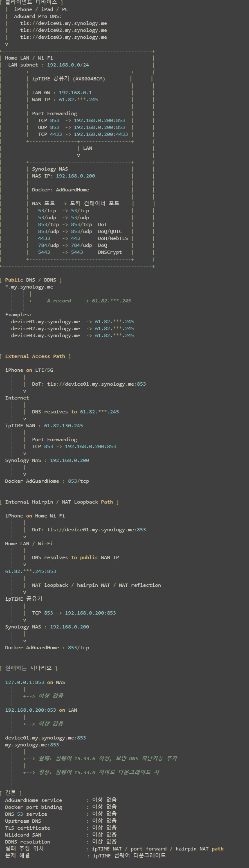Click the '실패 추정 위치' label
The height and width of the screenshot is (868, 249).
tap(24, 849)
